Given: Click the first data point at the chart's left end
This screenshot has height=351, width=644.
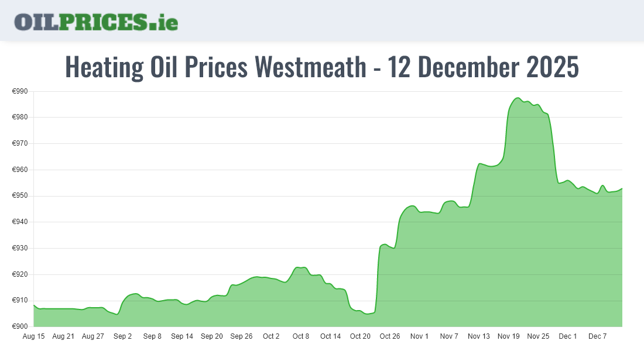Looking at the screenshot, I should coord(34,305).
